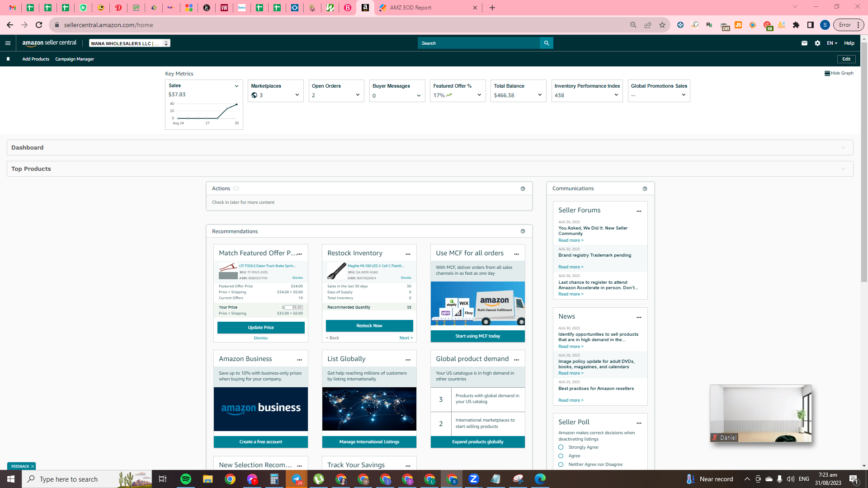Expand the Marketplaces dropdown

297,95
